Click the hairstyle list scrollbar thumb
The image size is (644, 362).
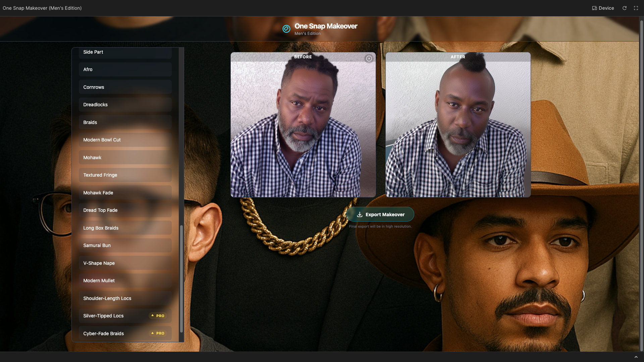click(181, 278)
